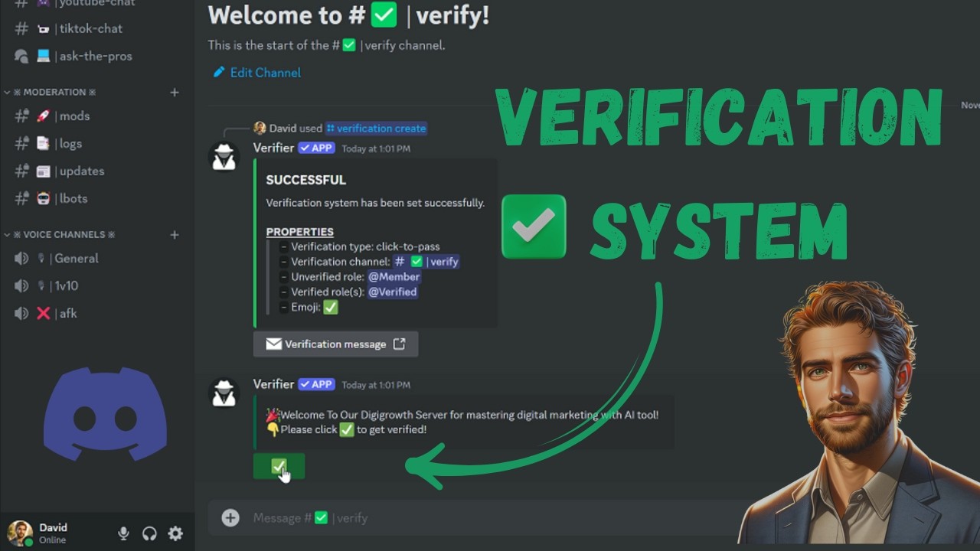Viewport: 980px width, 551px height.
Task: Click the envelope icon on the Verification message button
Action: click(x=273, y=344)
